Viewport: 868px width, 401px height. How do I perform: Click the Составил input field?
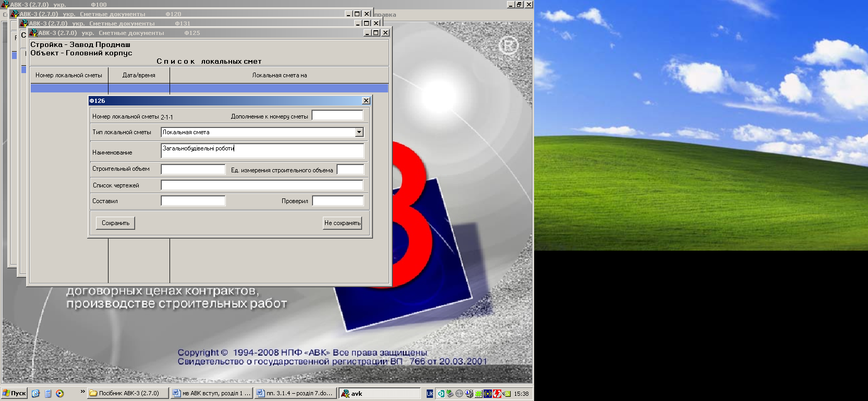tap(193, 200)
